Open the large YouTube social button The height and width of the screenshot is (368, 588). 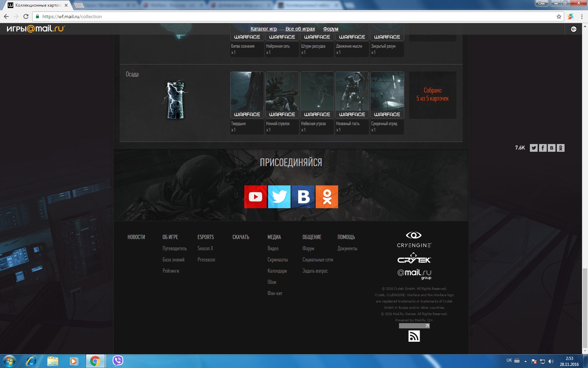(255, 197)
